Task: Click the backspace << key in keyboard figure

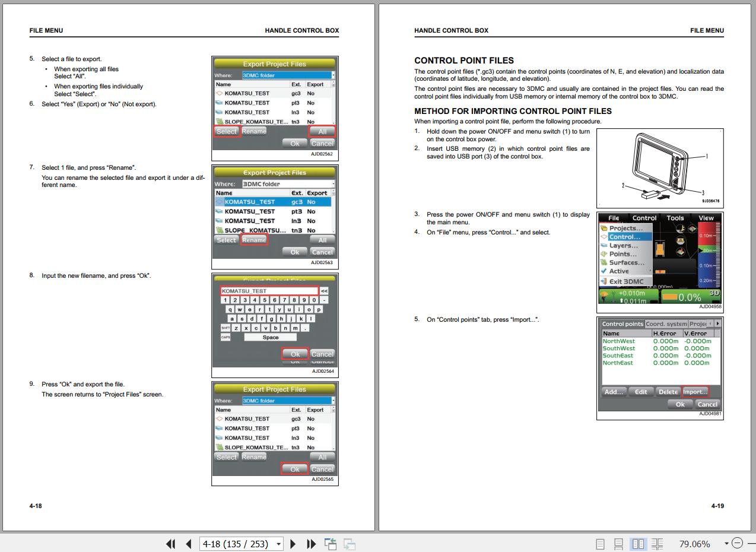Action: pos(324,291)
